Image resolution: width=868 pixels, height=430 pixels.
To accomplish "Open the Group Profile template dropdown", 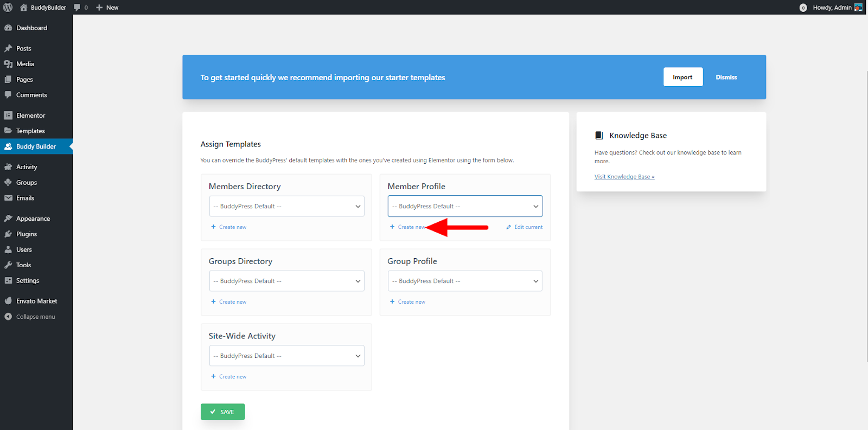I will [x=465, y=281].
